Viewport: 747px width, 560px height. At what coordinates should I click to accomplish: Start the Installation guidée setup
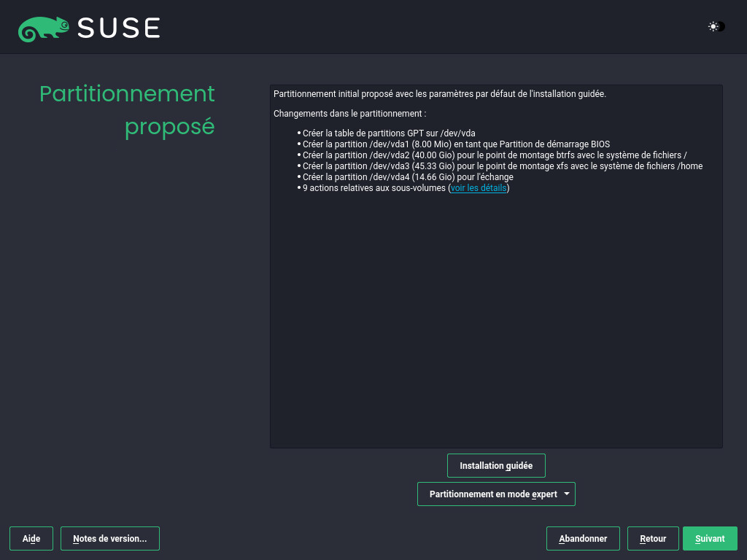496,465
